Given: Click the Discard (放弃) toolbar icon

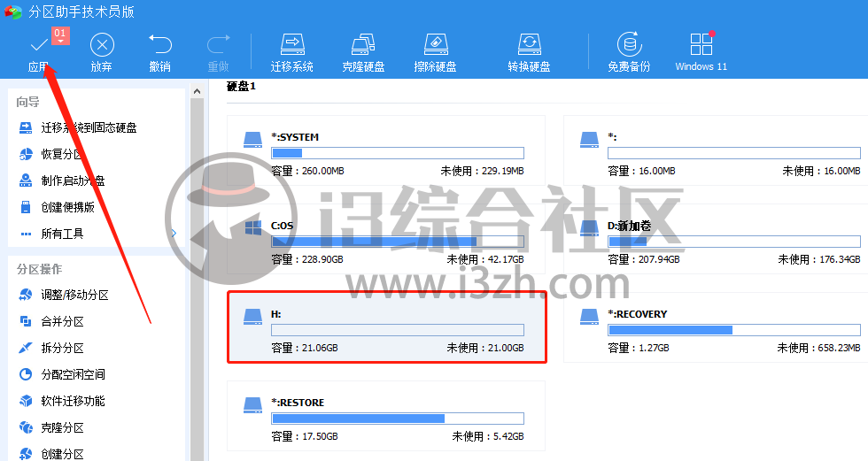Looking at the screenshot, I should (x=102, y=45).
